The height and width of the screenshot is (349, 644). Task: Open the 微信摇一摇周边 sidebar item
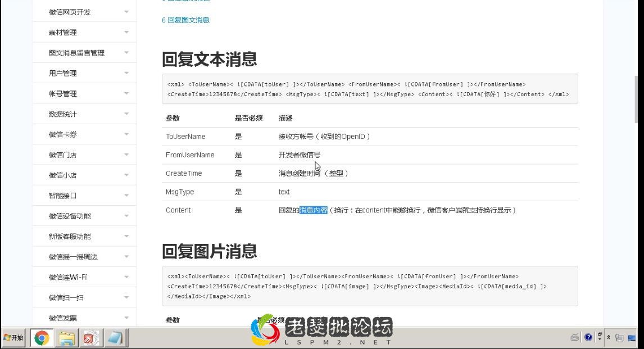tap(85, 257)
